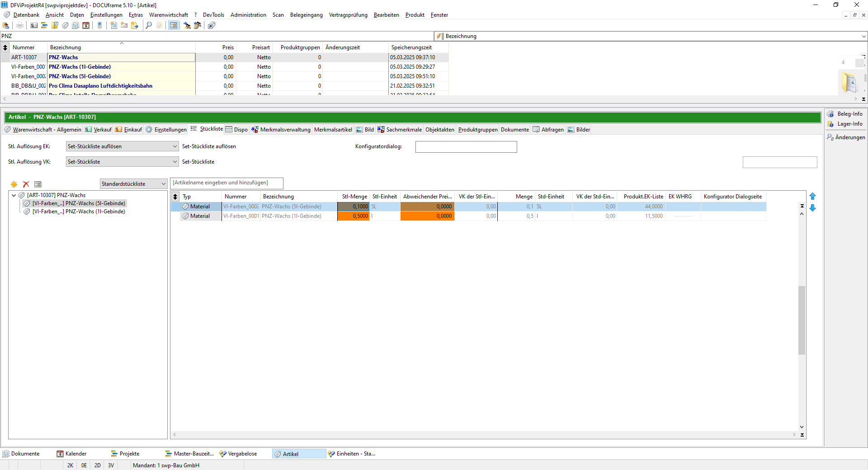Image resolution: width=868 pixels, height=470 pixels.
Task: Click the PNZ search text field
Action: [217, 36]
